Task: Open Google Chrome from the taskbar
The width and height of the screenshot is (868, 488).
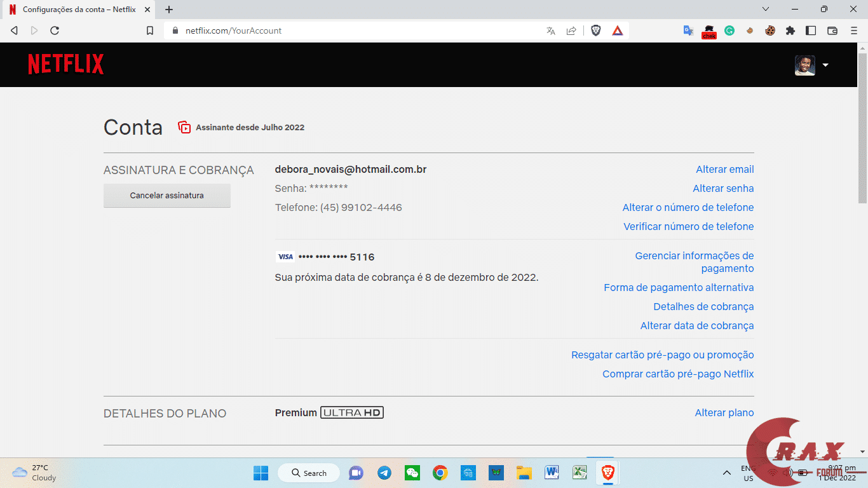Action: pos(440,473)
